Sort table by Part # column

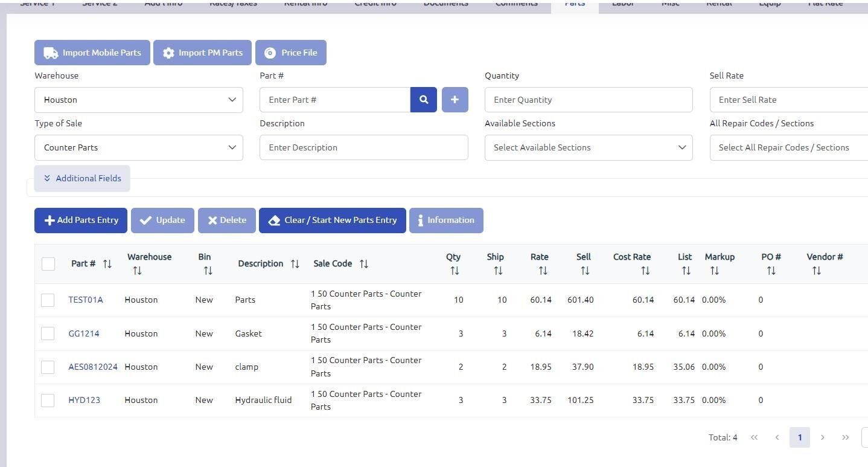107,264
